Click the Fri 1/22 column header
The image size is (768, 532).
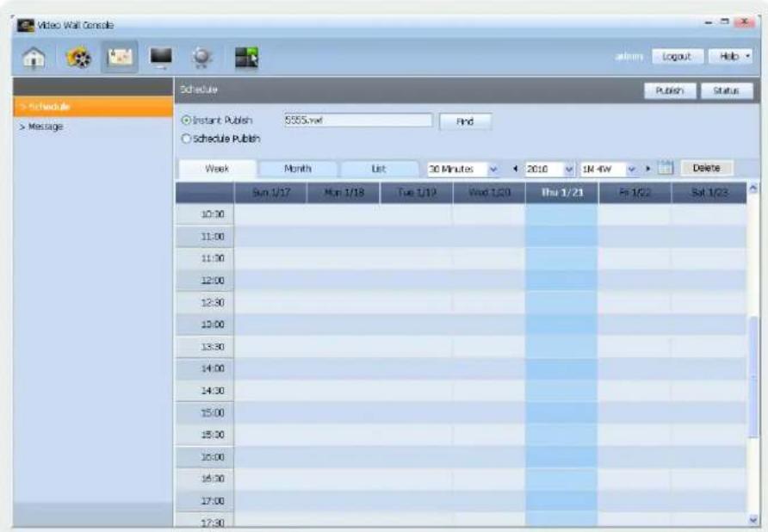pos(635,193)
